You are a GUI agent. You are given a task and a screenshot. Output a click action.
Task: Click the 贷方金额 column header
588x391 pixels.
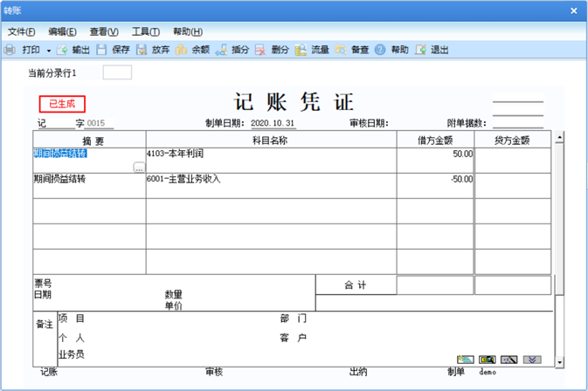pos(512,141)
